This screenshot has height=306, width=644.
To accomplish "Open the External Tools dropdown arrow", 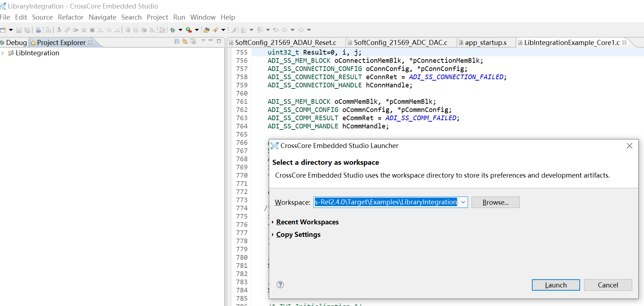I will tap(197, 30).
